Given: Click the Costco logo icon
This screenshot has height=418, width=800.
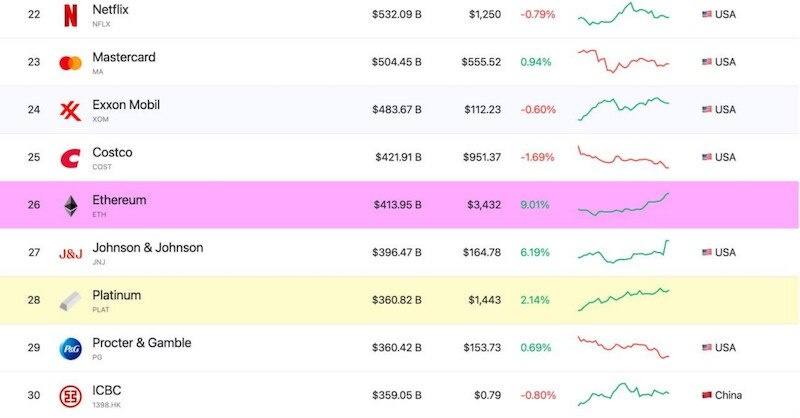Looking at the screenshot, I should click(70, 158).
